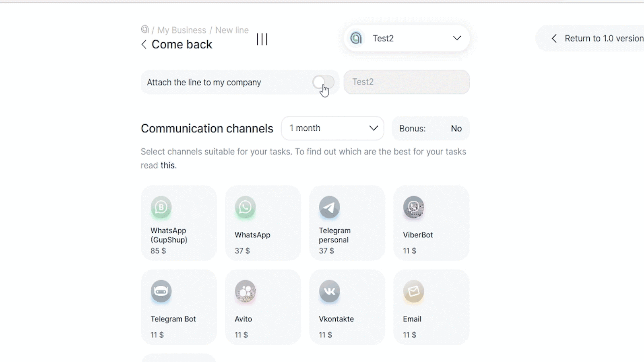
Task: Click the ViberBot label
Action: click(418, 235)
